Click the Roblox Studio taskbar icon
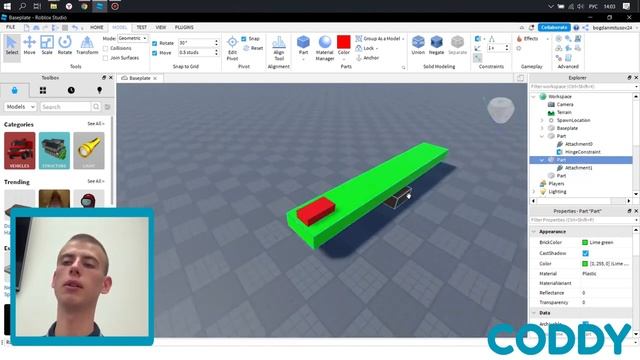 (x=99, y=6)
